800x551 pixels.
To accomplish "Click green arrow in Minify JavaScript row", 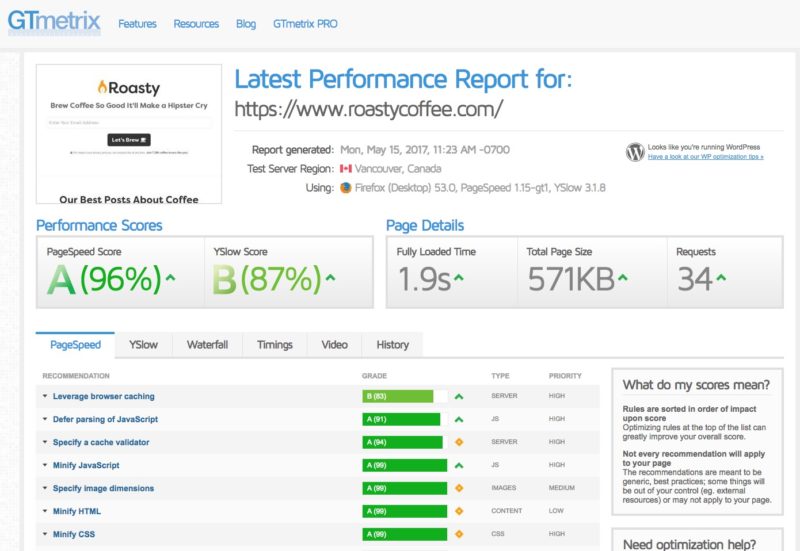I will pos(459,465).
